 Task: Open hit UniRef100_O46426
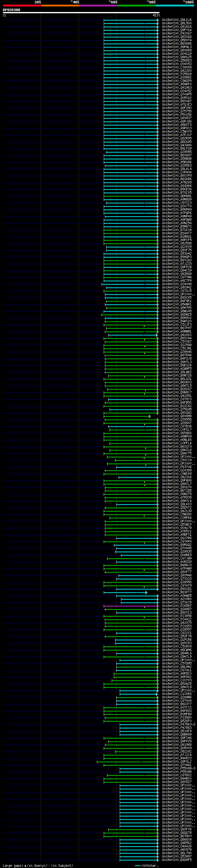pyautogui.click(x=176, y=846)
